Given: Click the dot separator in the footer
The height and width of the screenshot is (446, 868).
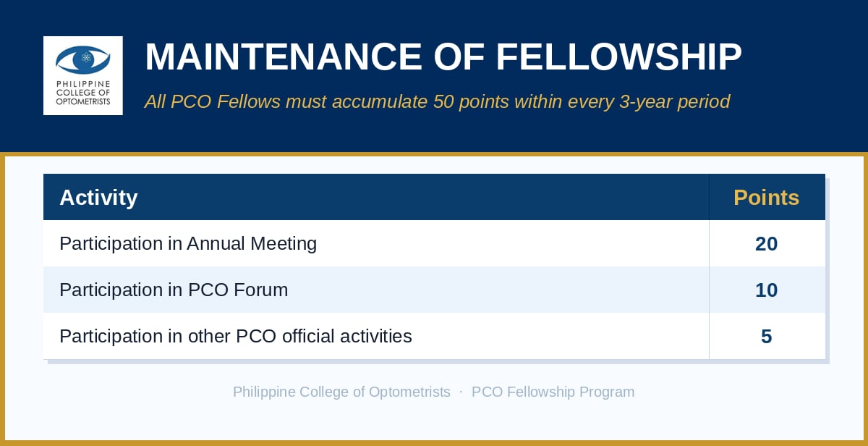Looking at the screenshot, I should click(461, 392).
